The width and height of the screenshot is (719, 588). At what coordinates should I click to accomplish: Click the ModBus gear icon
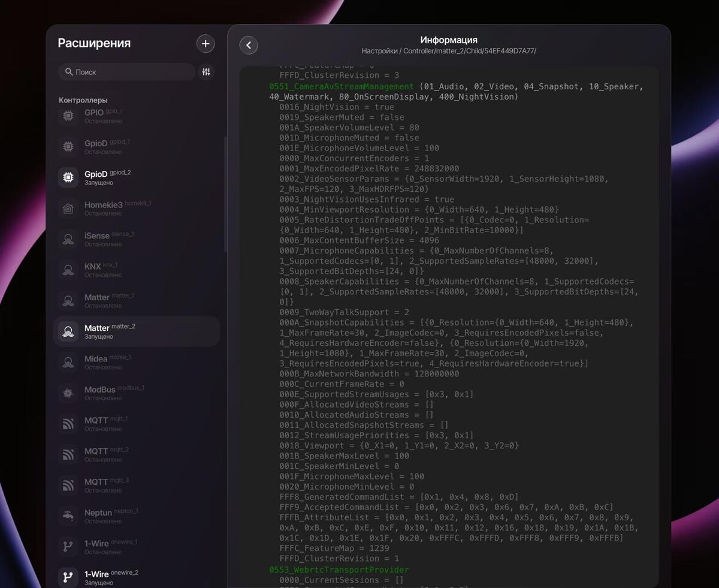point(68,393)
